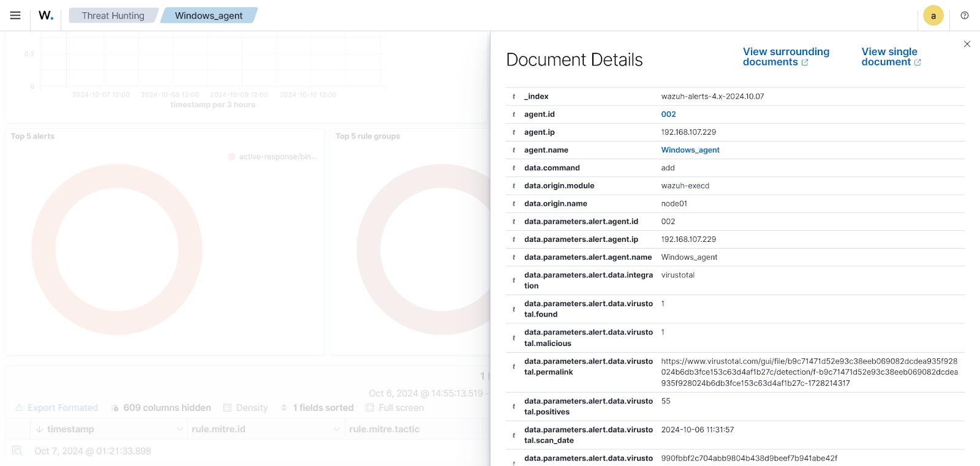Open View surrounding documents link
The image size is (980, 466).
tap(786, 57)
